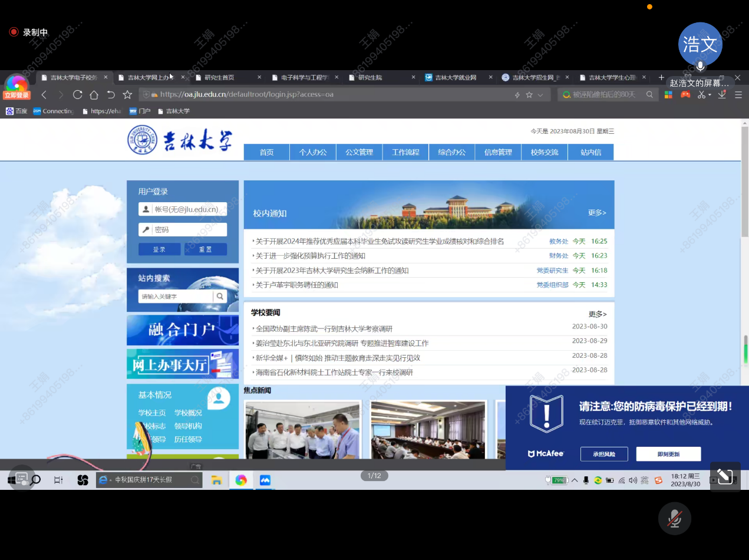Click the Windows taskbar search icon

click(x=36, y=480)
